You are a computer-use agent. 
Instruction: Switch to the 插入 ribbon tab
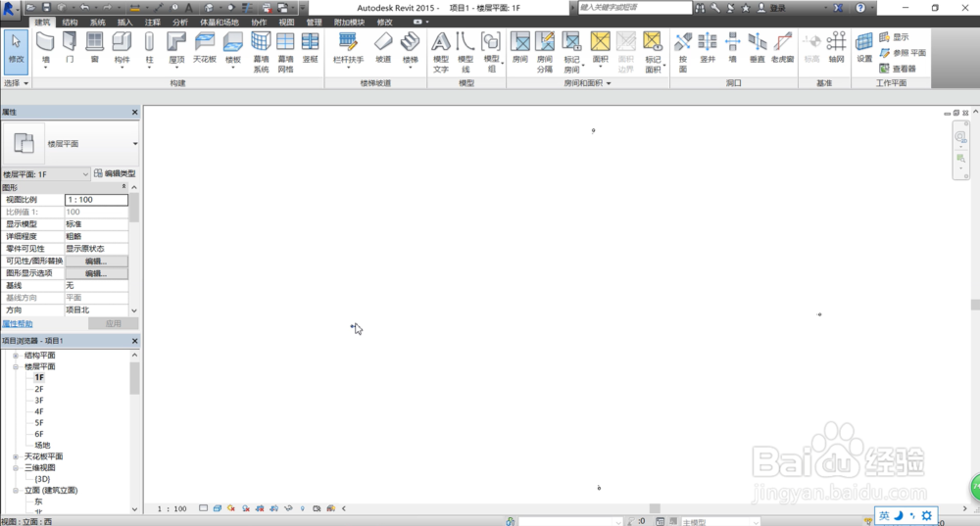pos(125,22)
